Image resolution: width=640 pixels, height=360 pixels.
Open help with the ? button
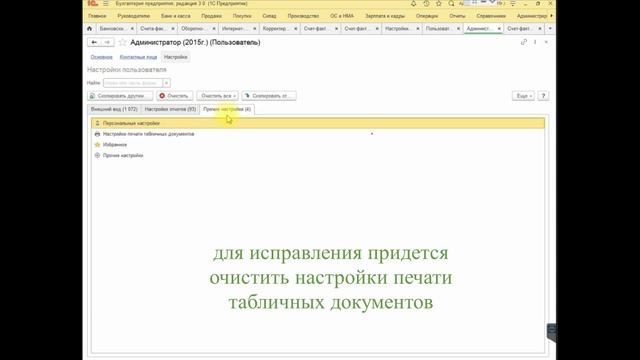click(543, 96)
